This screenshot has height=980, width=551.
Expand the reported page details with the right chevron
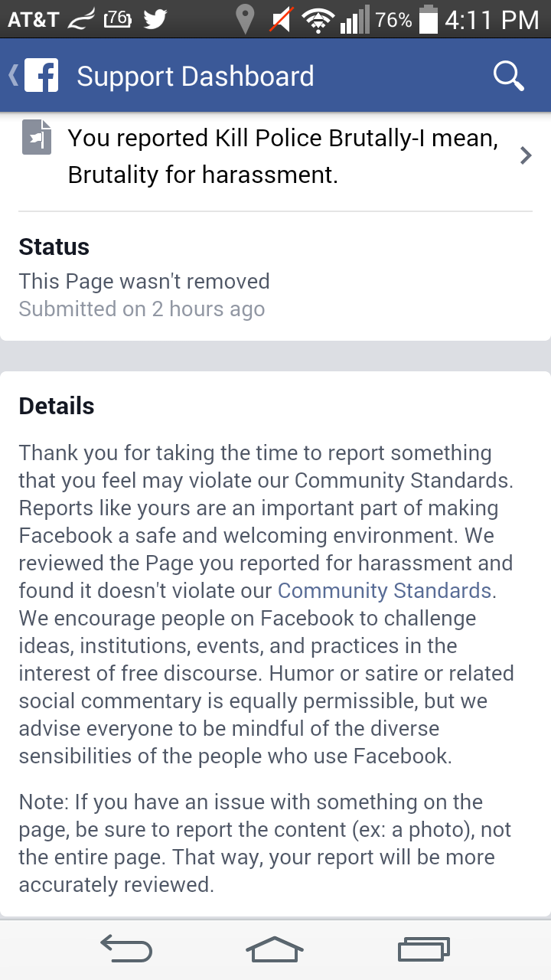click(x=525, y=155)
